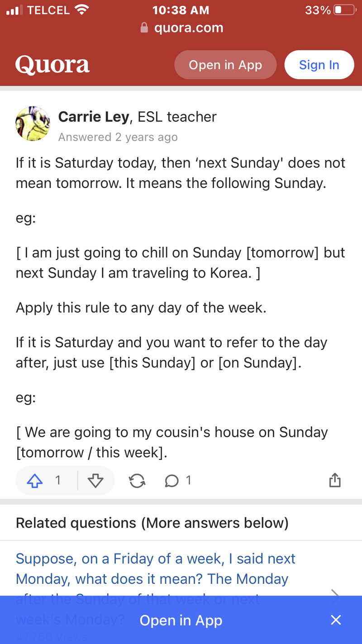Downvote the answer with down arrow

(x=95, y=481)
